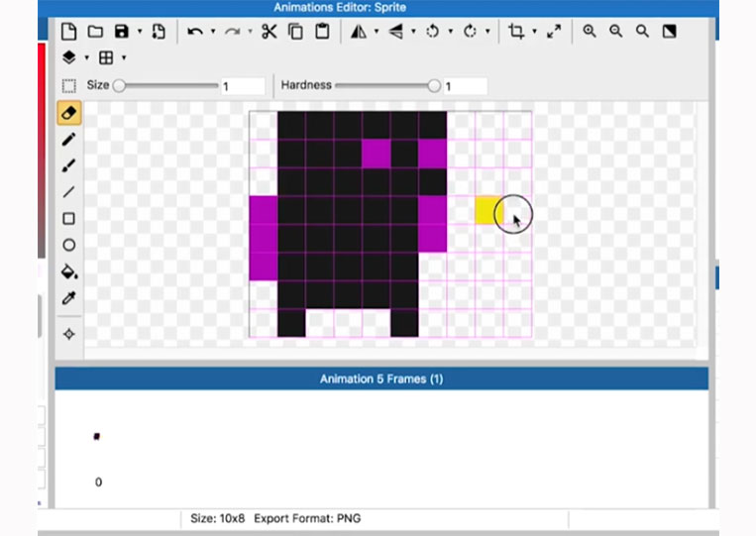The height and width of the screenshot is (536, 756).
Task: Select the paint bucket Fill tool
Action: coord(69,271)
